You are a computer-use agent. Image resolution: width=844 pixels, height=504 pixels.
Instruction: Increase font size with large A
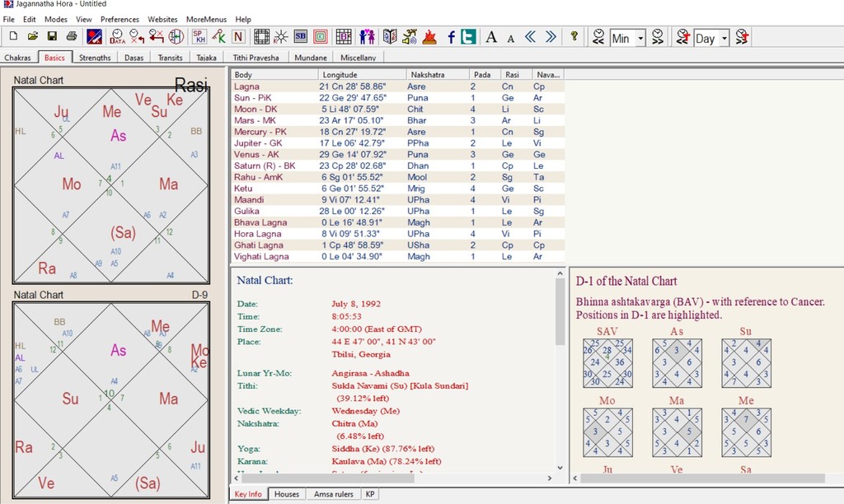click(x=491, y=36)
